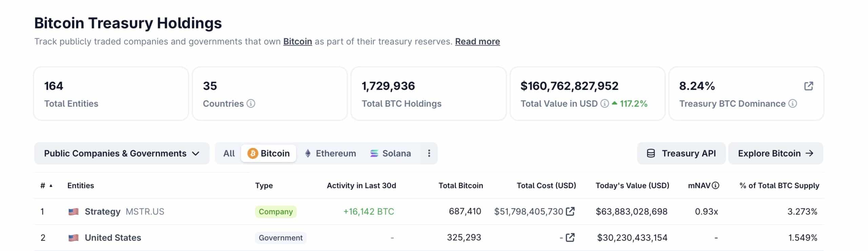
Task: Click the Explore Bitcoin button
Action: coord(775,153)
